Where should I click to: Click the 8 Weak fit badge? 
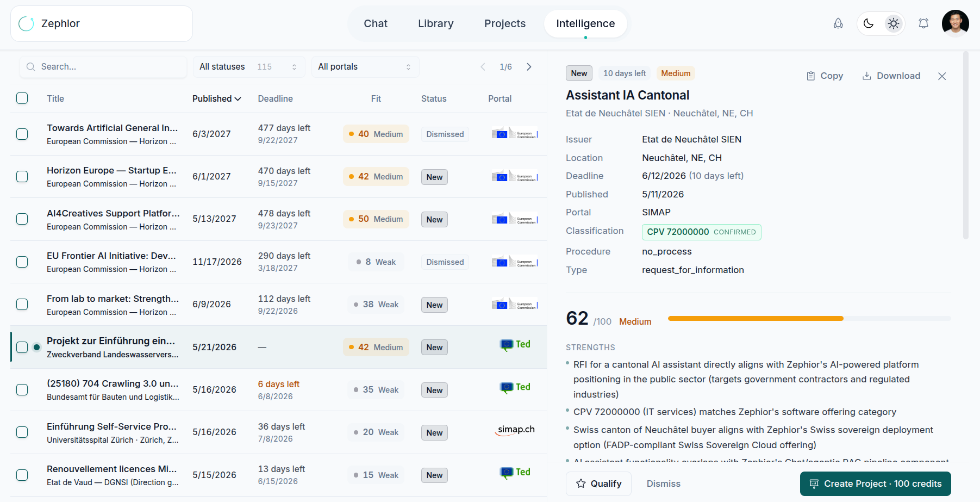376,262
